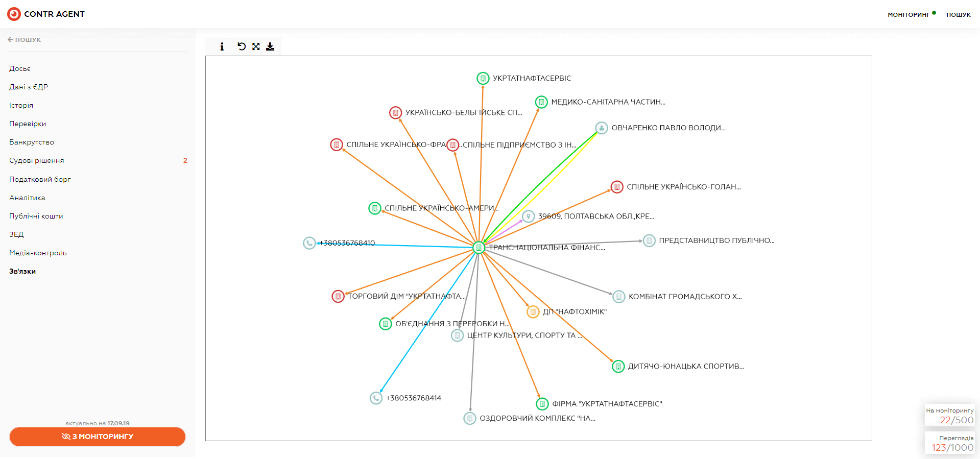Select ЦЕНТР КУЛЬТУРИ, СПОРТУ node icon

[x=458, y=335]
